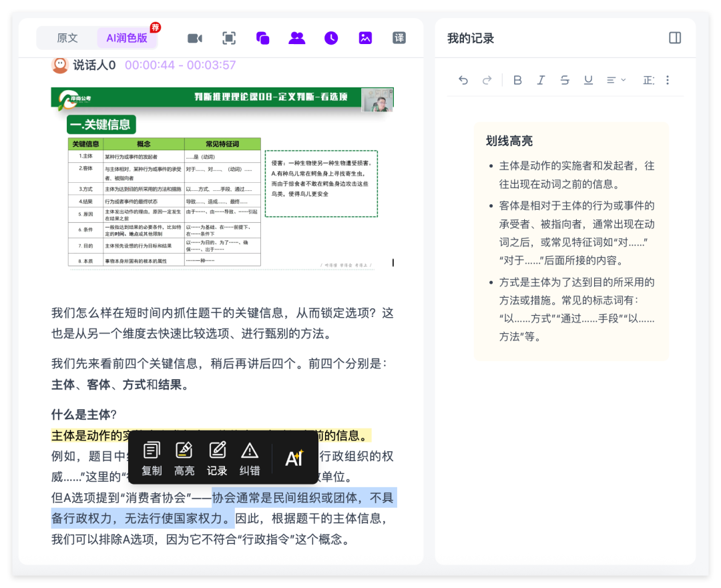Toggle bold formatting in notes

pyautogui.click(x=517, y=81)
